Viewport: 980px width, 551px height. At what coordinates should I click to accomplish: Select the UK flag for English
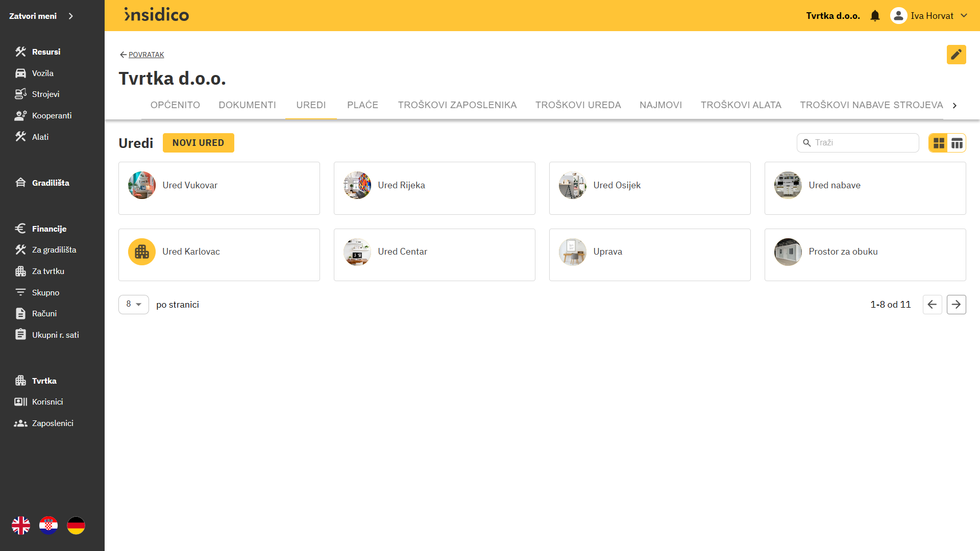tap(21, 525)
